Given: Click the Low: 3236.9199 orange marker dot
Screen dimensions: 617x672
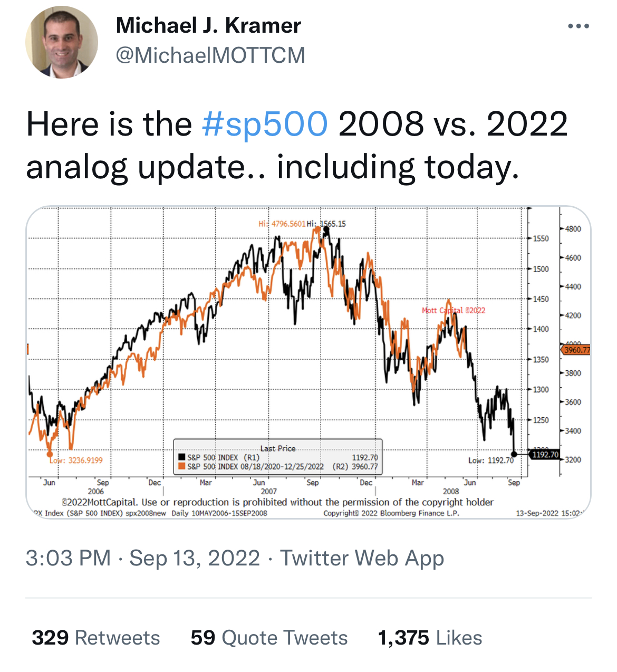Looking at the screenshot, I should (50, 454).
